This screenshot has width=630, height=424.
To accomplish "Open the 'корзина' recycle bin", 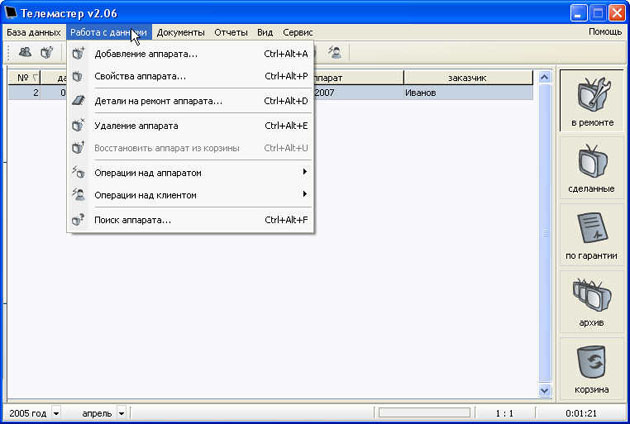I will [592, 367].
